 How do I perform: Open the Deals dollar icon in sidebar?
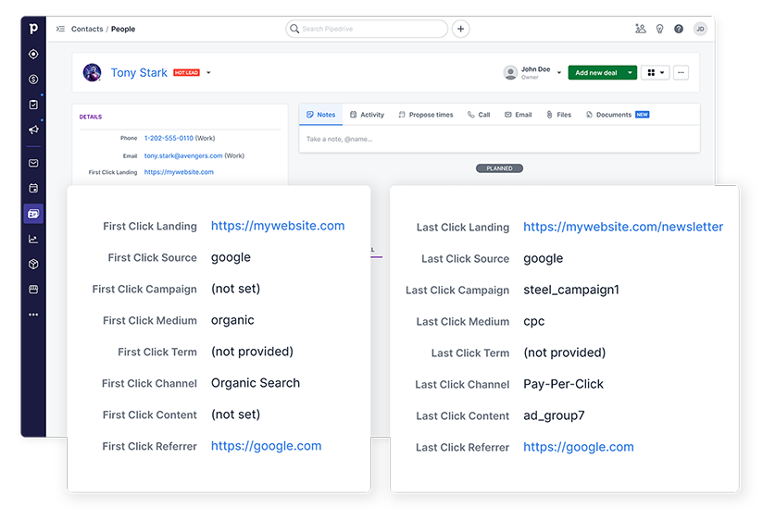coord(33,80)
